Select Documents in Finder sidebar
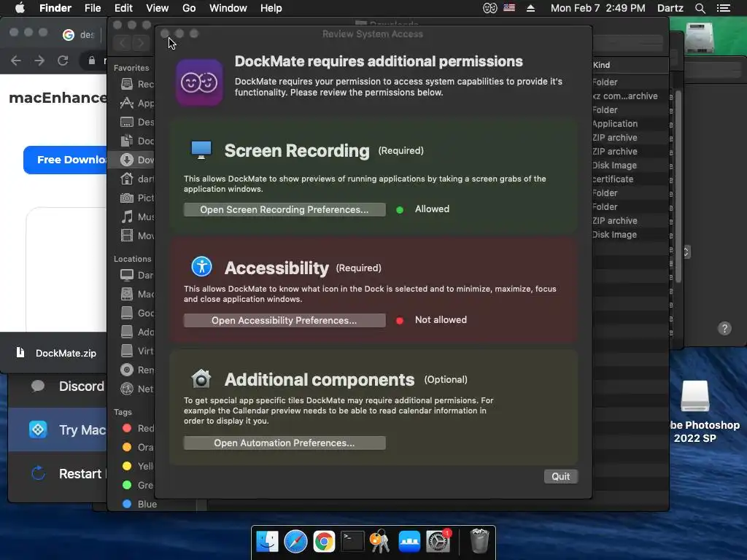This screenshot has width=747, height=560. [137, 141]
